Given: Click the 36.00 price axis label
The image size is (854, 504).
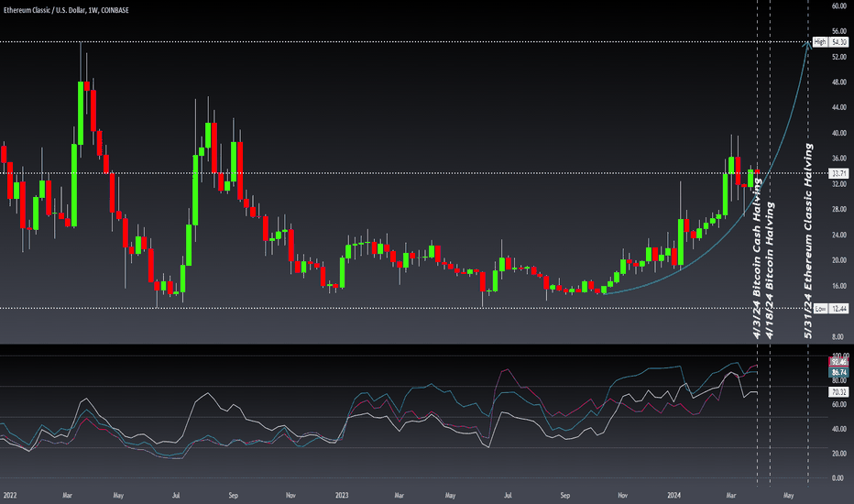Looking at the screenshot, I should pos(838,159).
